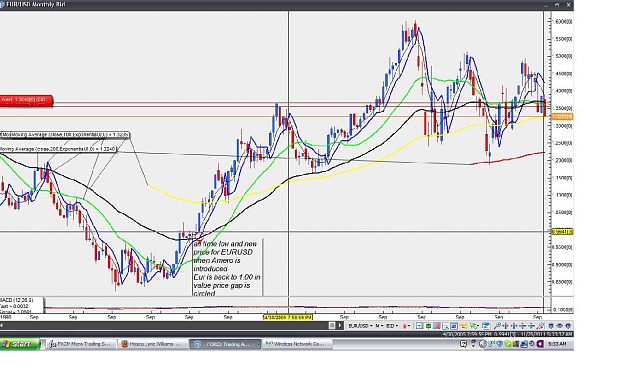Open the EUR/USD symbol dropdown
Image resolution: width=625 pixels, height=391 pixels.
pos(361,326)
